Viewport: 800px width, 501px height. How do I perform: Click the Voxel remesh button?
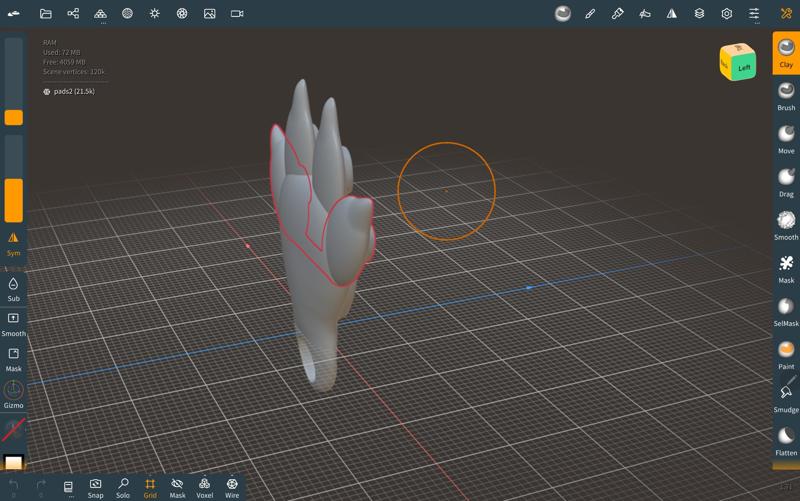tap(205, 488)
